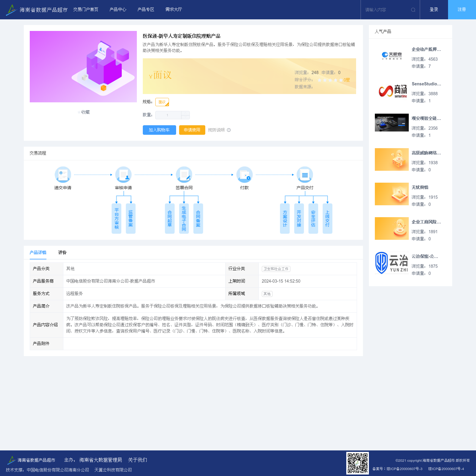Open the 无忧舆情 product thumbnail

(392, 194)
